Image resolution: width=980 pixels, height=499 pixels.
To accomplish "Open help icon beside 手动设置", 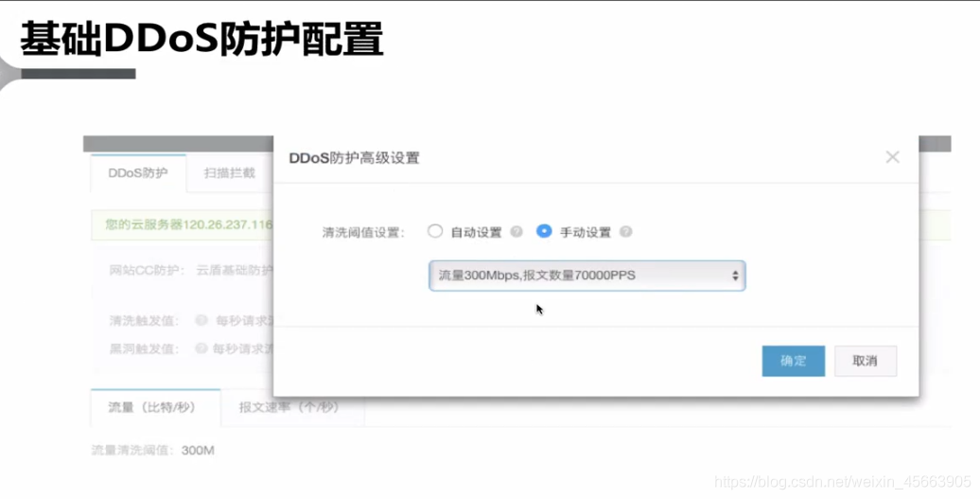I will [625, 232].
